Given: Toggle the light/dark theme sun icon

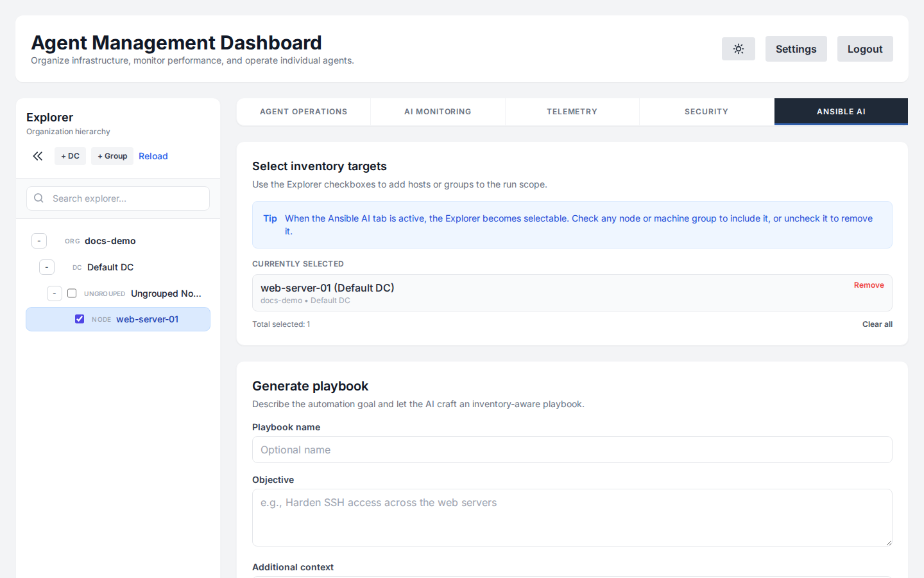Looking at the screenshot, I should tap(738, 49).
